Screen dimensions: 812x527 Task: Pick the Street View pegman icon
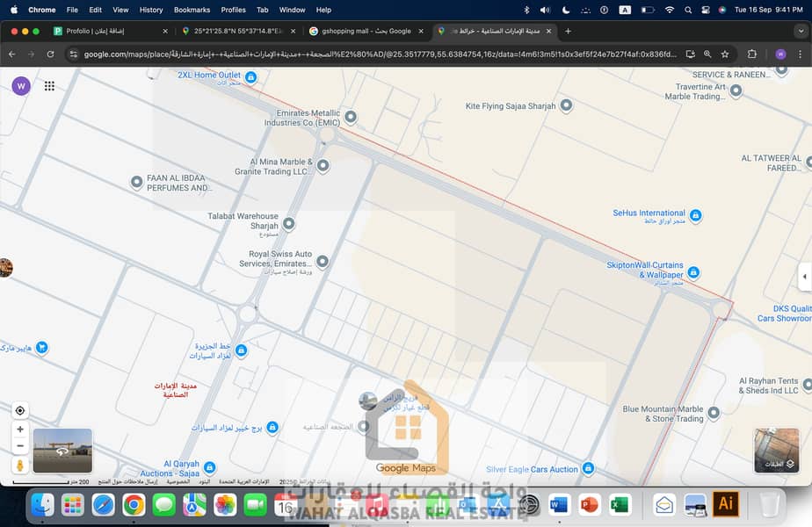pyautogui.click(x=20, y=466)
